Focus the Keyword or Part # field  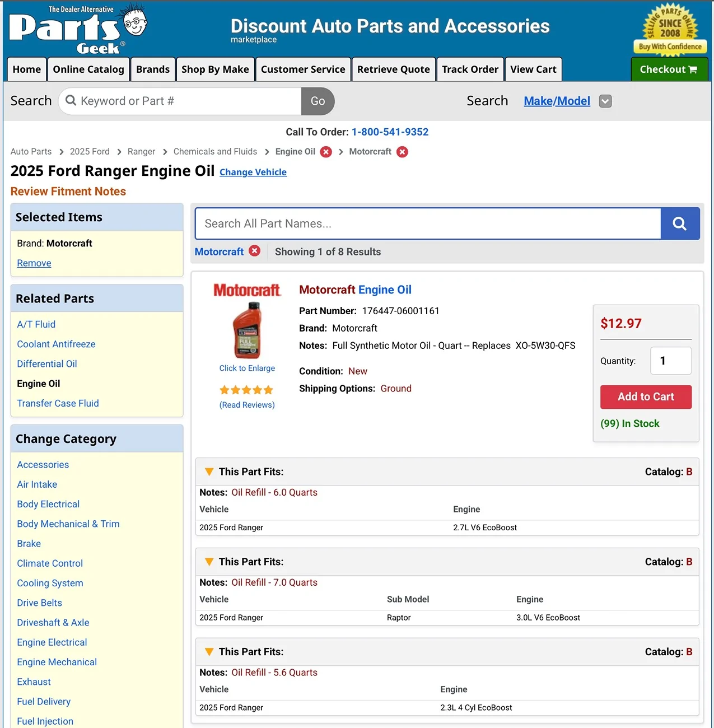(188, 101)
